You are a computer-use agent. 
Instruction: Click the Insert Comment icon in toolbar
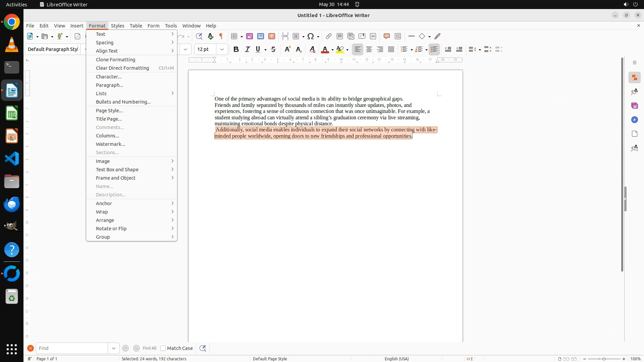[x=387, y=36]
